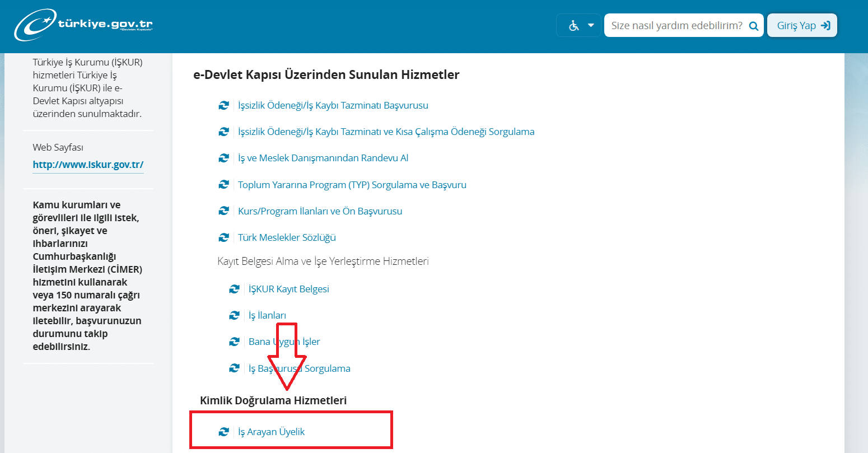Click service icon beside Türk Meslekler Sözlüğü
Image resolution: width=868 pixels, height=453 pixels.
click(224, 237)
